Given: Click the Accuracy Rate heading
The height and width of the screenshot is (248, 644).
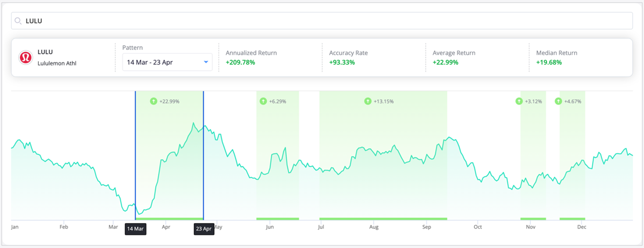Looking at the screenshot, I should pos(348,53).
